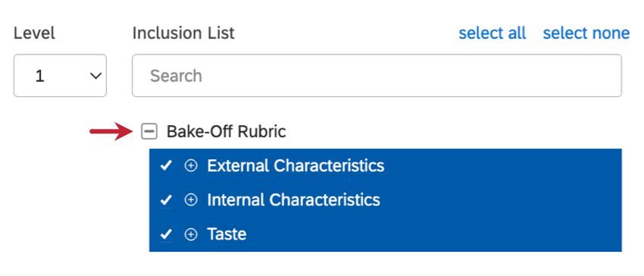The height and width of the screenshot is (276, 644).
Task: Collapse the Bake-Off Rubric minus icon
Action: [149, 132]
